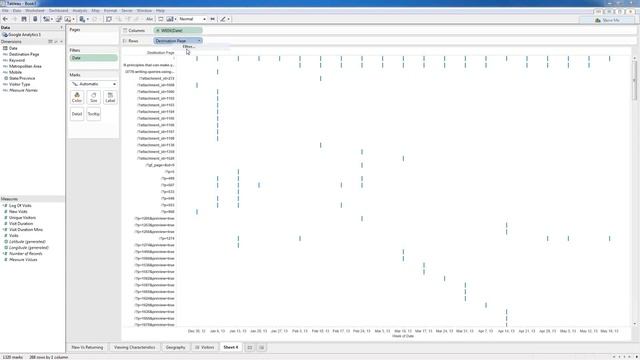
Task: Select the Visitor Type dimension
Action: click(x=20, y=84)
